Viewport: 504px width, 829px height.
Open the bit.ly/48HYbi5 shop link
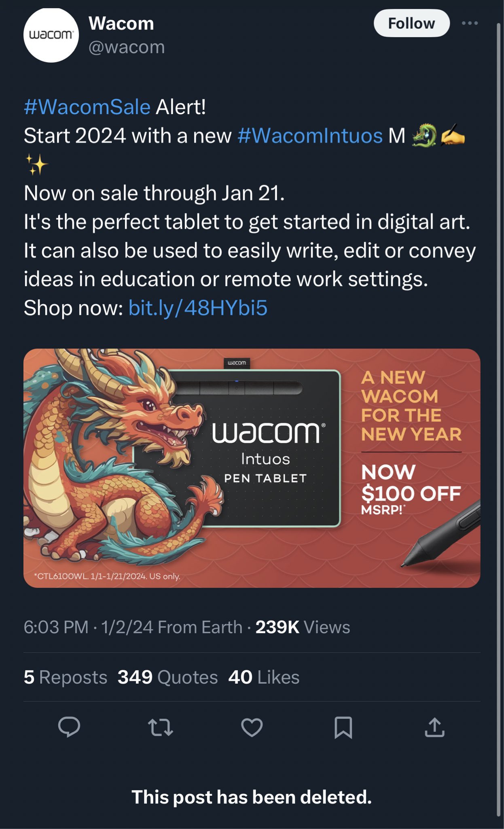[198, 308]
